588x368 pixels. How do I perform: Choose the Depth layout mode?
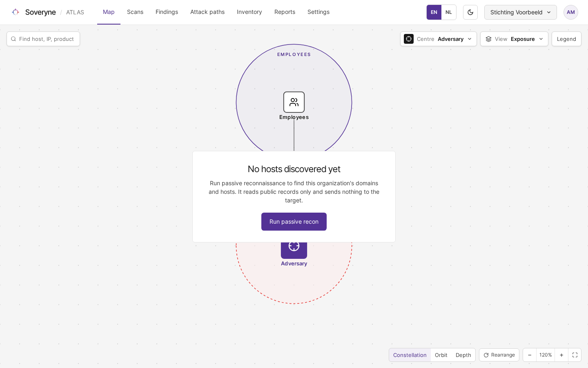[x=463, y=355]
